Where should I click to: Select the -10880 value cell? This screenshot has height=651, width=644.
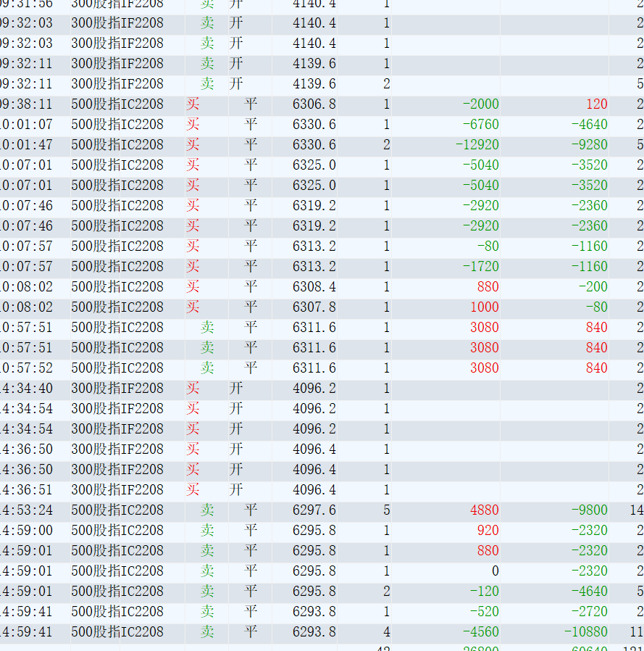coord(585,632)
